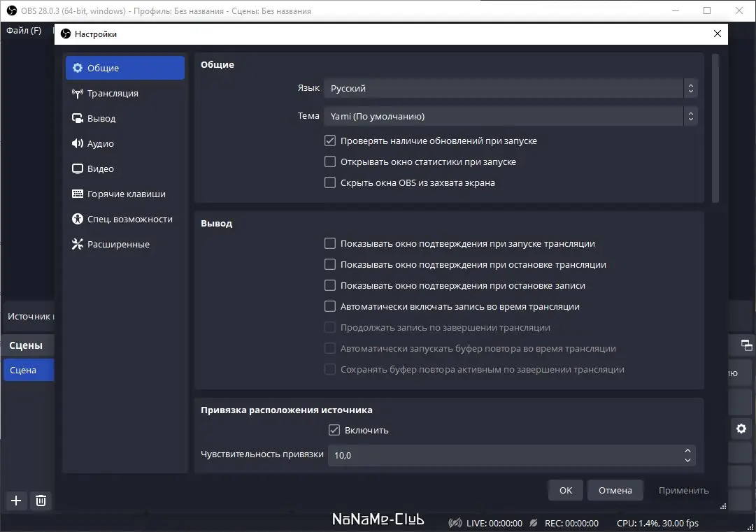Open the Вывод settings category
Viewport: 756px width, 532px height.
coord(125,119)
